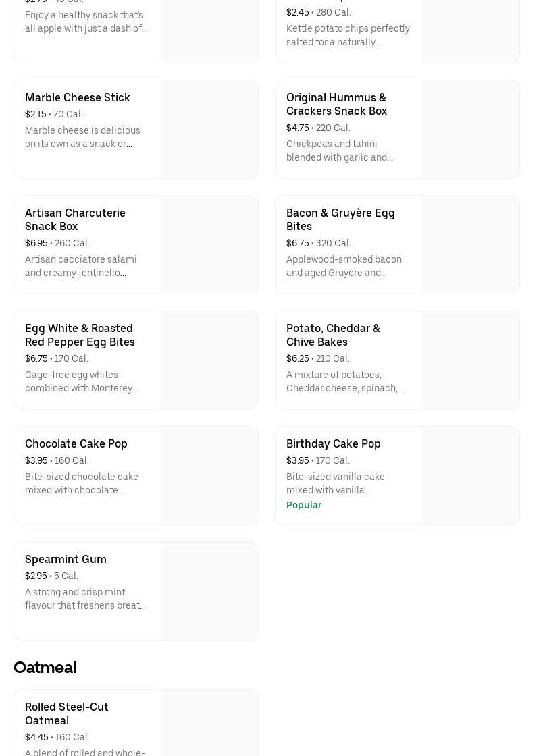Open Egg White & Roasted Red Pepper Egg Bites
This screenshot has height=756, width=543.
[80, 335]
